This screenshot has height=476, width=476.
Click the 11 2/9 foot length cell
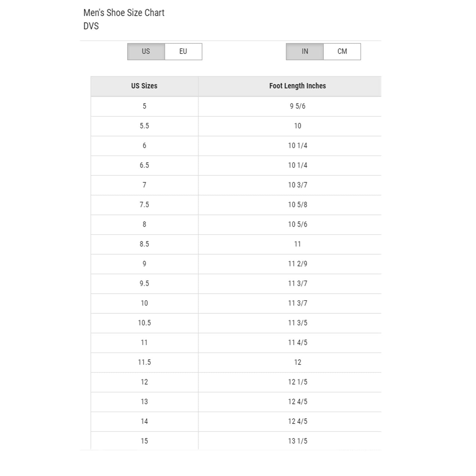click(297, 264)
